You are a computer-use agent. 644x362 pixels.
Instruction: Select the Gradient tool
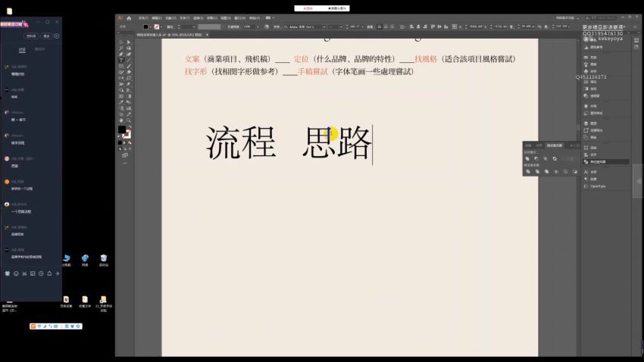[129, 95]
